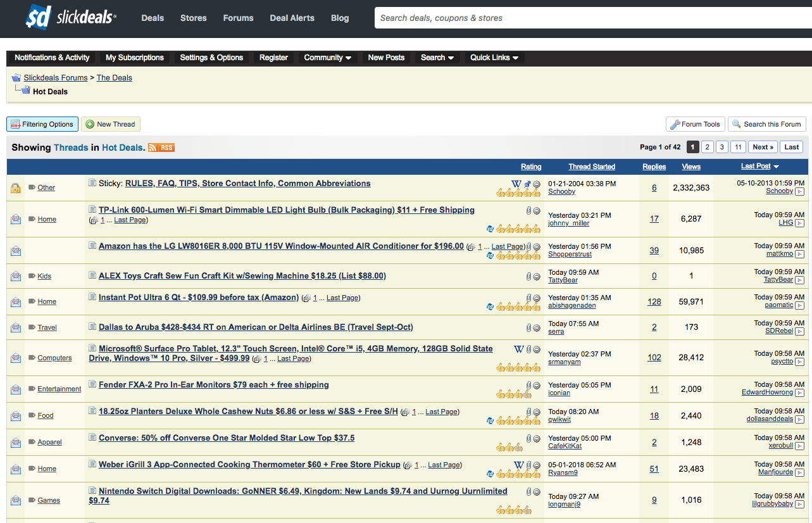Sort by the Thread Started column header
The width and height of the screenshot is (812, 523).
[x=592, y=167]
